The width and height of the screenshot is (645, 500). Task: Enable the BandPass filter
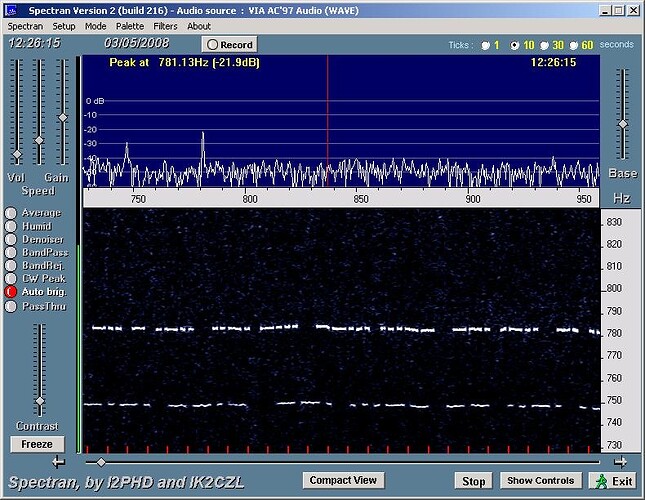point(11,253)
